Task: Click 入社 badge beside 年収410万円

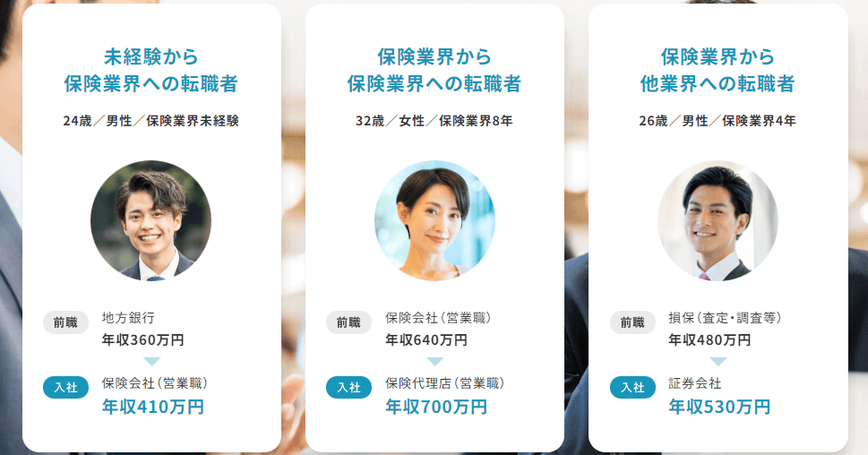Action: (x=66, y=387)
